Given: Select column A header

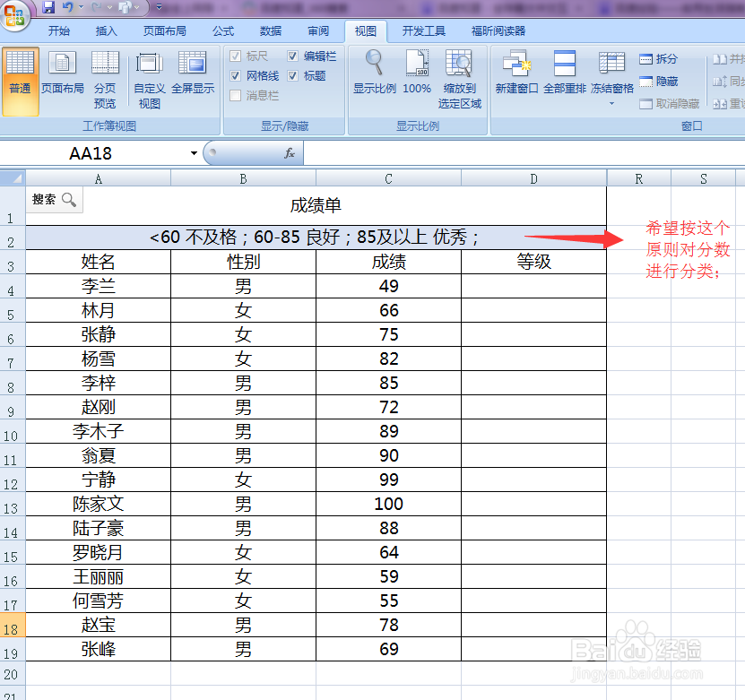Looking at the screenshot, I should point(98,179).
